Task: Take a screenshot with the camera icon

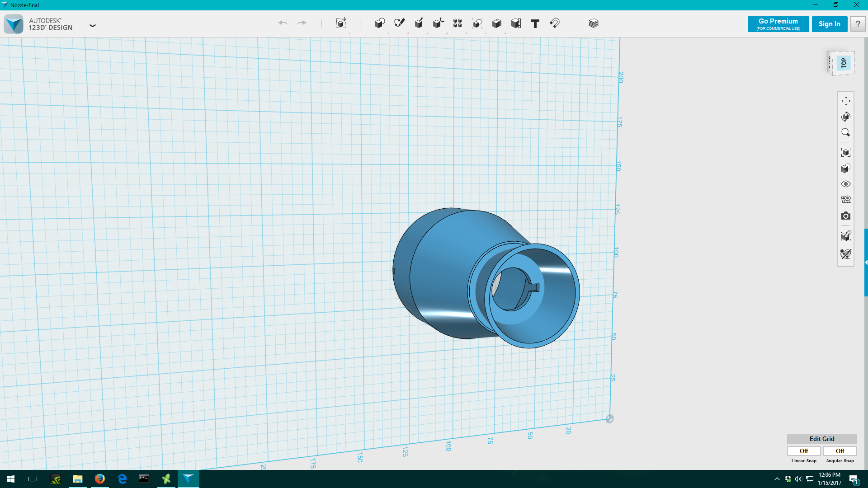Action: point(845,216)
